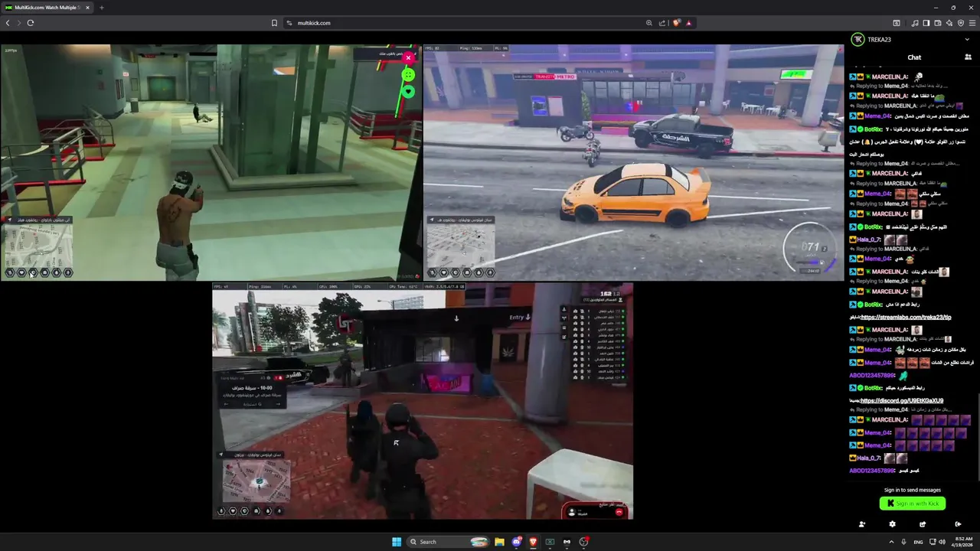Click the browser back arrow

8,23
